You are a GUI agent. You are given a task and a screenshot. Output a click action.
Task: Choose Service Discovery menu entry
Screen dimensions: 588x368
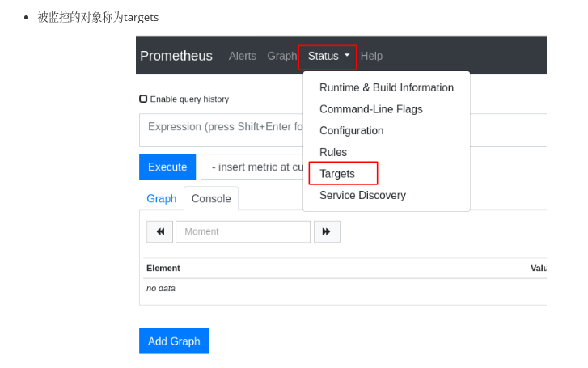click(x=362, y=195)
